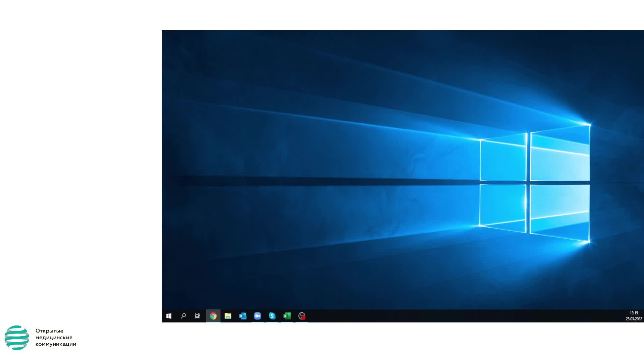Switch to Skype in the taskbar
The width and height of the screenshot is (644, 362).
(x=272, y=316)
